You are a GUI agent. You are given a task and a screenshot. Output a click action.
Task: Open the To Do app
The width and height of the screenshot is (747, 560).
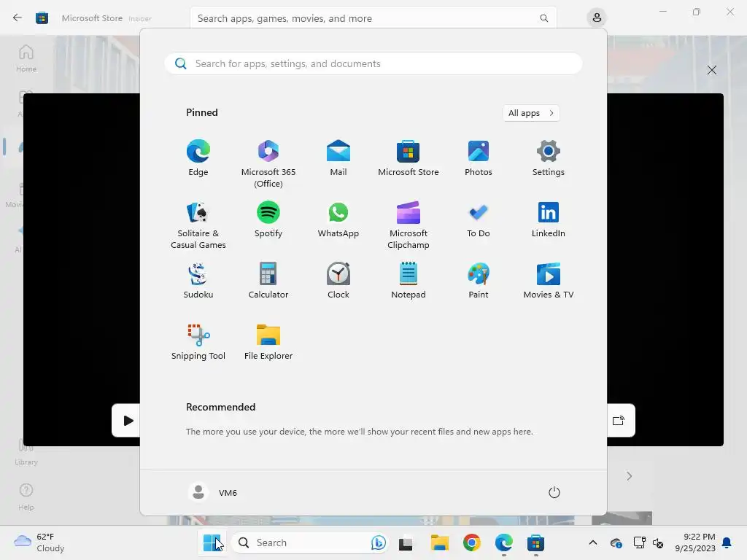click(479, 219)
